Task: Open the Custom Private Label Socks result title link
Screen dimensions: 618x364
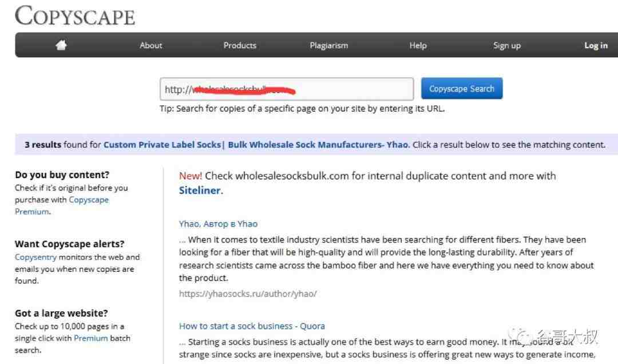Action: [256, 145]
